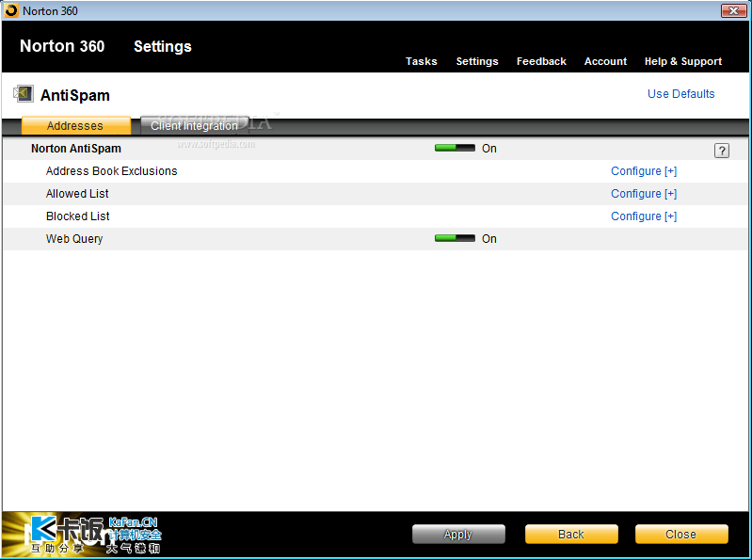Close the window with the red X
752x560 pixels.
click(x=734, y=10)
